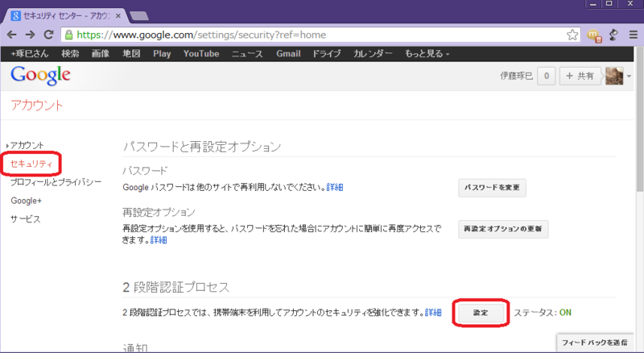Go back to the previous page
The width and height of the screenshot is (644, 353).
tap(12, 35)
